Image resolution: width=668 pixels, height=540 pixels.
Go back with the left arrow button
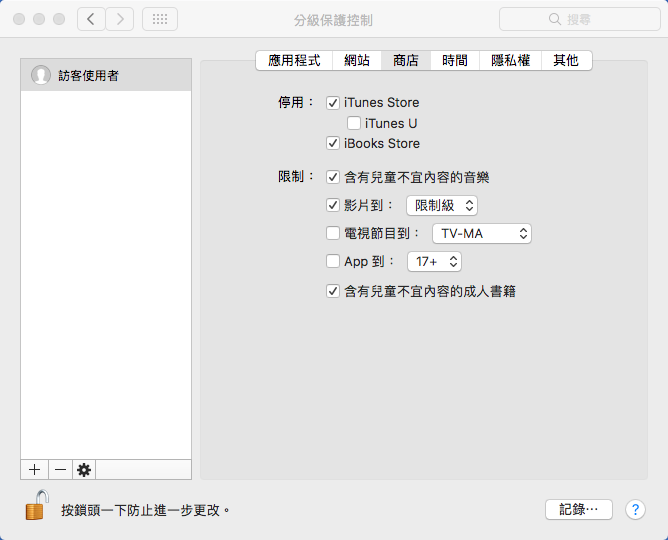tap(91, 19)
